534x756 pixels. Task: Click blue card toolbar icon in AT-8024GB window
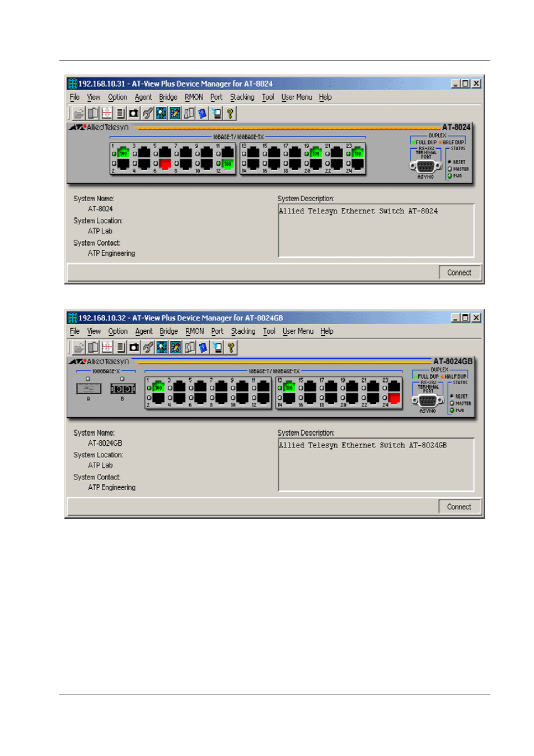[203, 347]
